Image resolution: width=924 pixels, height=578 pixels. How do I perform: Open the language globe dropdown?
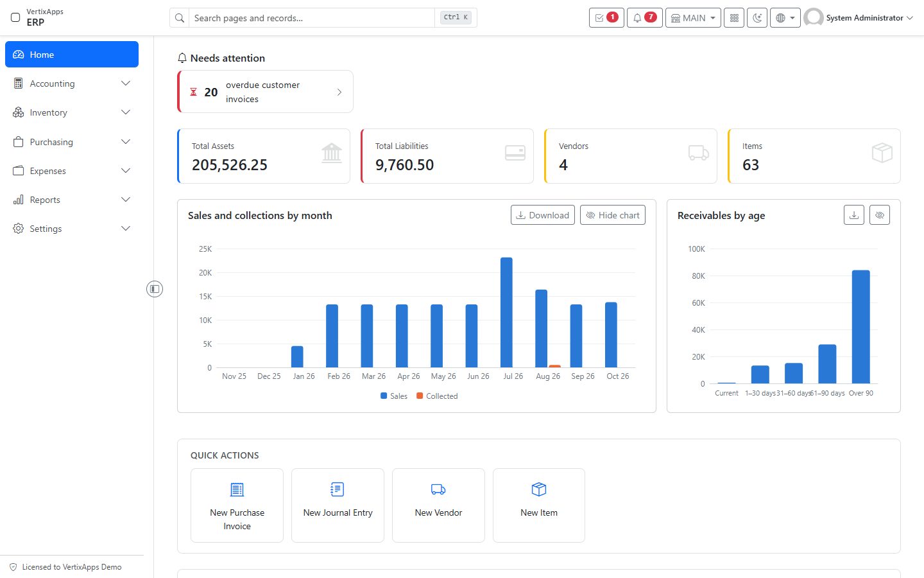(x=785, y=18)
